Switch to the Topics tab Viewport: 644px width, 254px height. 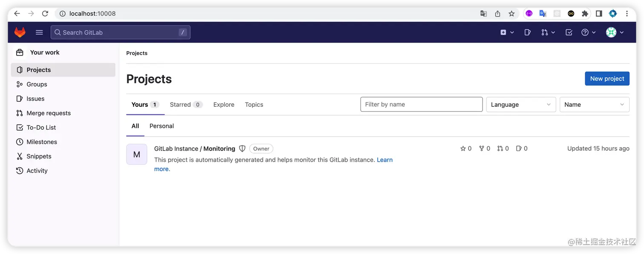254,105
